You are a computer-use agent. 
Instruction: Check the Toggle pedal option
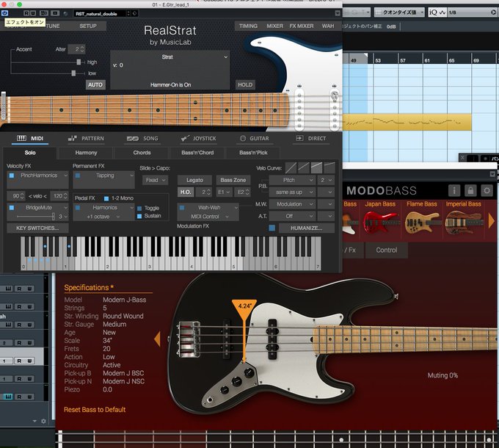click(x=139, y=209)
